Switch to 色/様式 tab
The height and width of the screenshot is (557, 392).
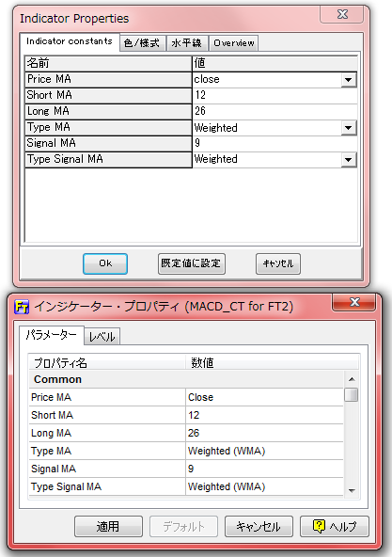pyautogui.click(x=142, y=43)
